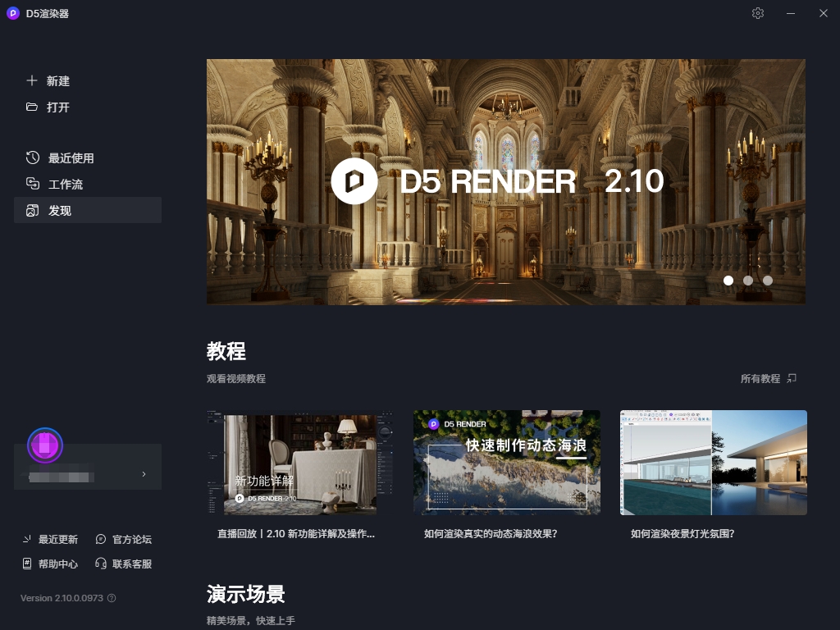
Task: Close the D5 launcher window
Action: [x=824, y=13]
